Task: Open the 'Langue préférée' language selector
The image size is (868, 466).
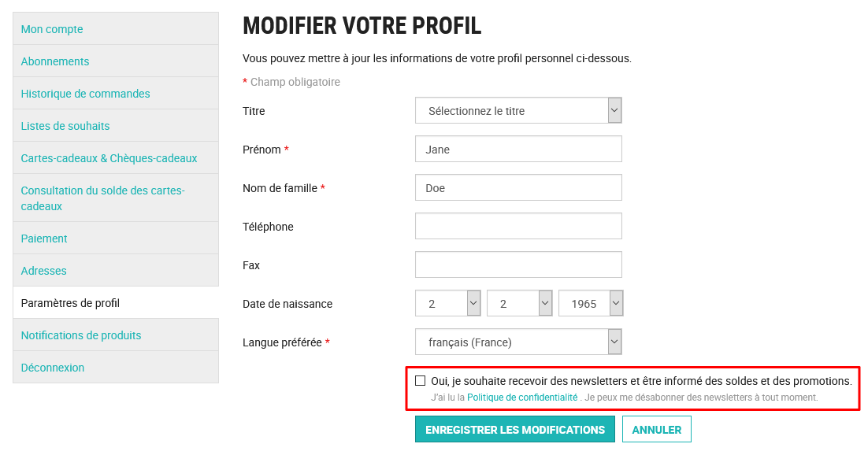Action: tap(517, 341)
